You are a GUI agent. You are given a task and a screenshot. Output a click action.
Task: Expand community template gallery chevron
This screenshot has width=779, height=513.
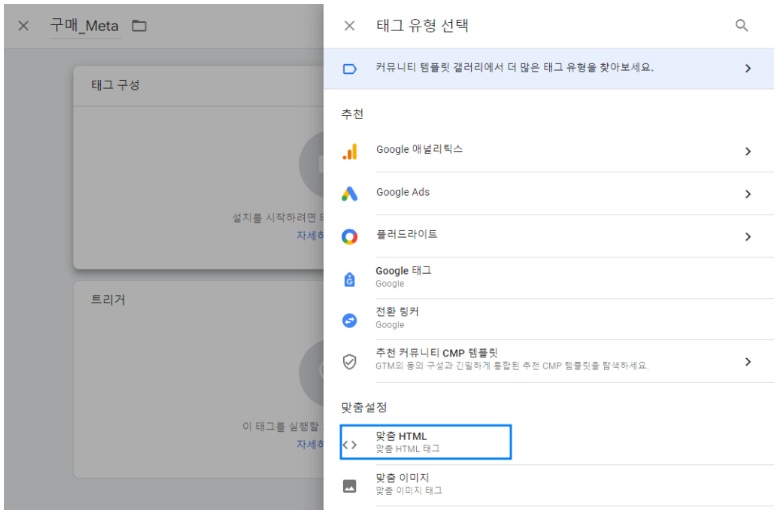tap(748, 69)
